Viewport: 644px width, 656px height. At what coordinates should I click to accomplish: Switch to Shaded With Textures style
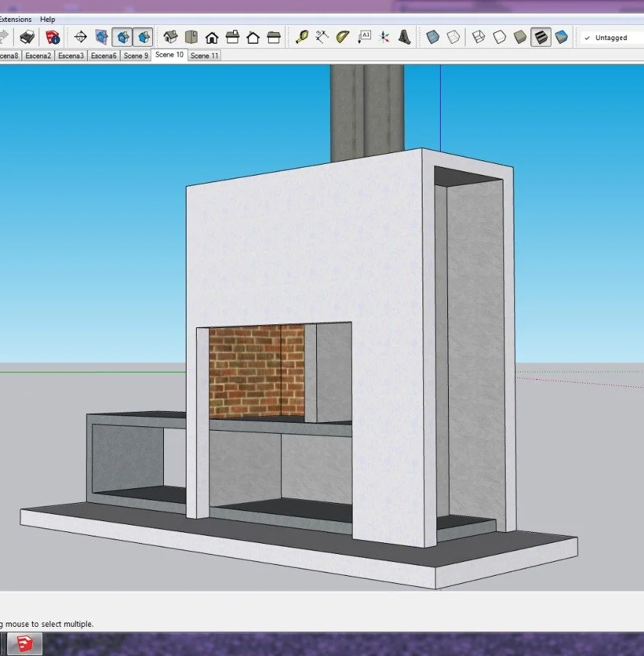point(541,37)
